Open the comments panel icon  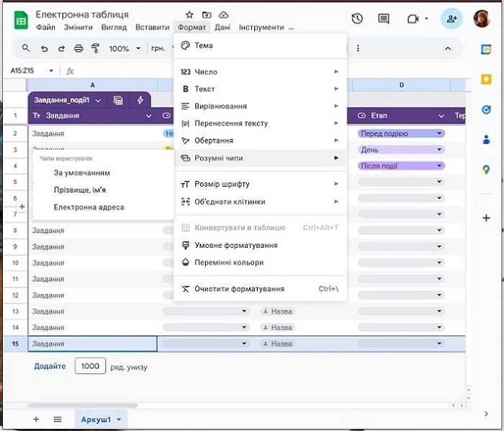tap(383, 19)
